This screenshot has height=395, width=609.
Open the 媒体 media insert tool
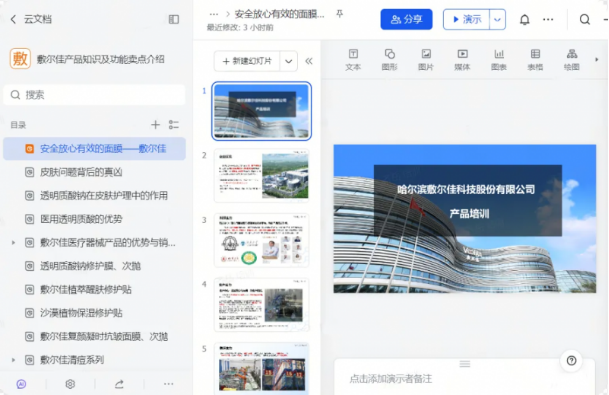click(462, 60)
